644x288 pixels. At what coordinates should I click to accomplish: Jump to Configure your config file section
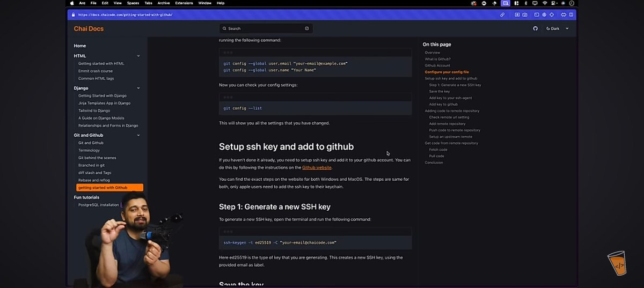(x=447, y=72)
